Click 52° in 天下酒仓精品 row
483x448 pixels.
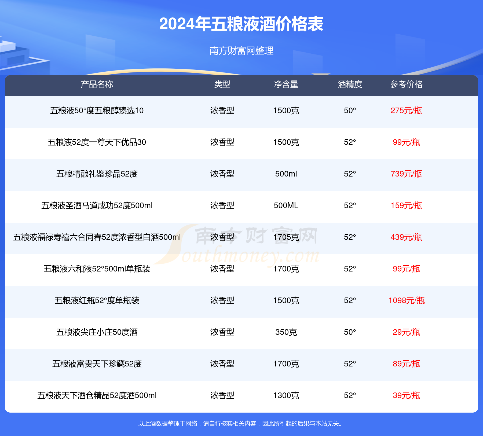[350, 395]
